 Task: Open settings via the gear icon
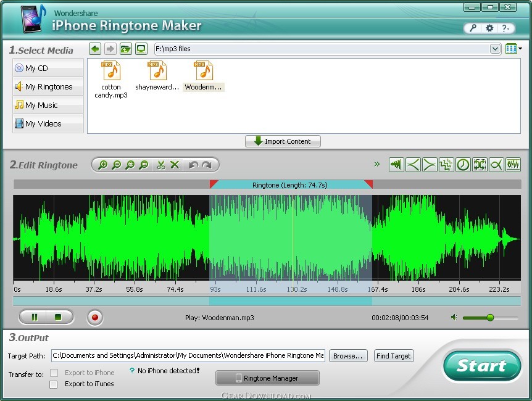pyautogui.click(x=489, y=28)
